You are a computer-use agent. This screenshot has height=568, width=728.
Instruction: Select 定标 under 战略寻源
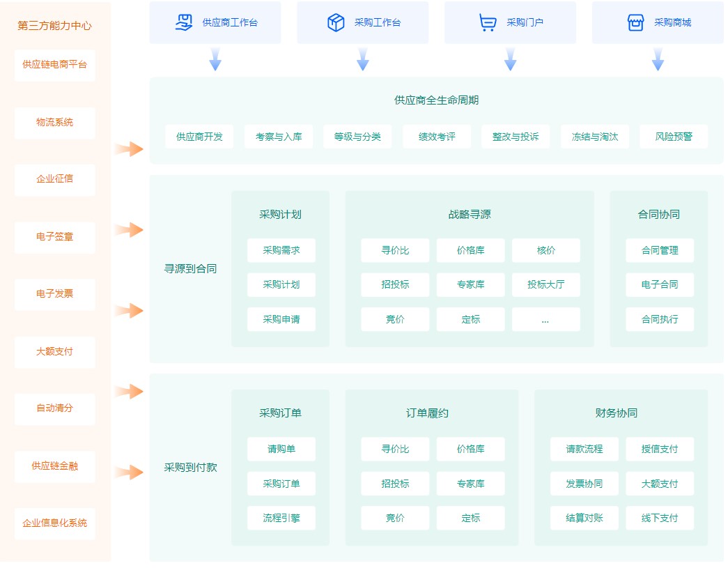pos(471,319)
